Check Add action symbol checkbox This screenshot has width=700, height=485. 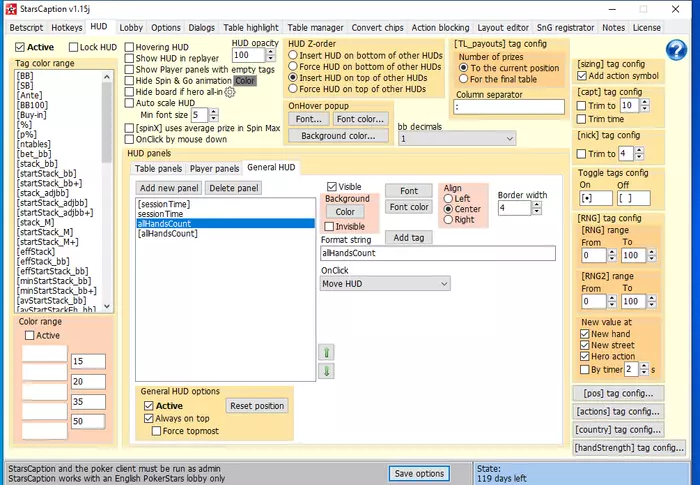pyautogui.click(x=582, y=76)
